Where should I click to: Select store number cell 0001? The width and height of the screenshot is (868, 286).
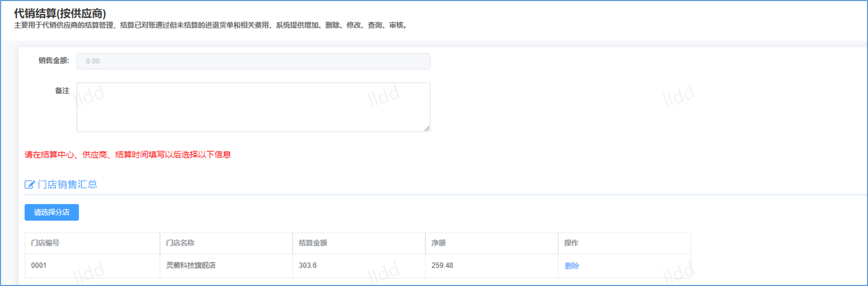click(x=93, y=266)
